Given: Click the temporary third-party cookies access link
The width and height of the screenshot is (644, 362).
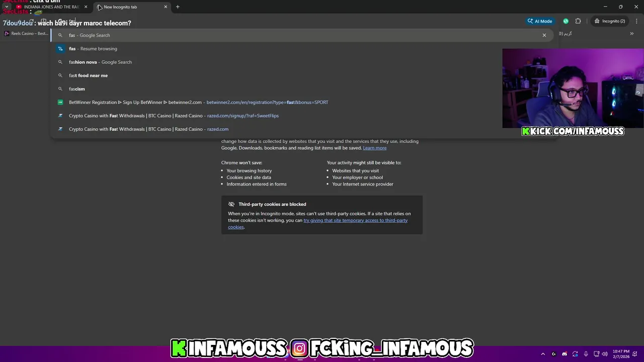Looking at the screenshot, I should [318, 224].
